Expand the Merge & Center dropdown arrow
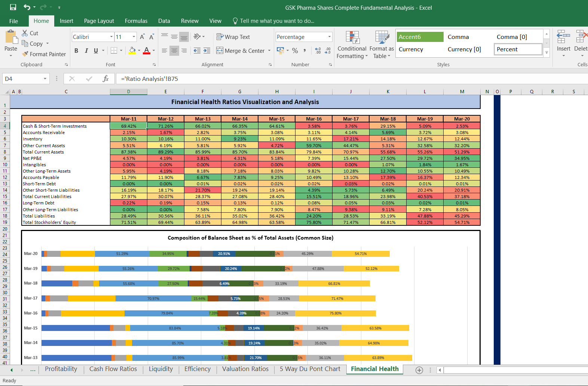Screen dimensions: 588x386 (269, 51)
